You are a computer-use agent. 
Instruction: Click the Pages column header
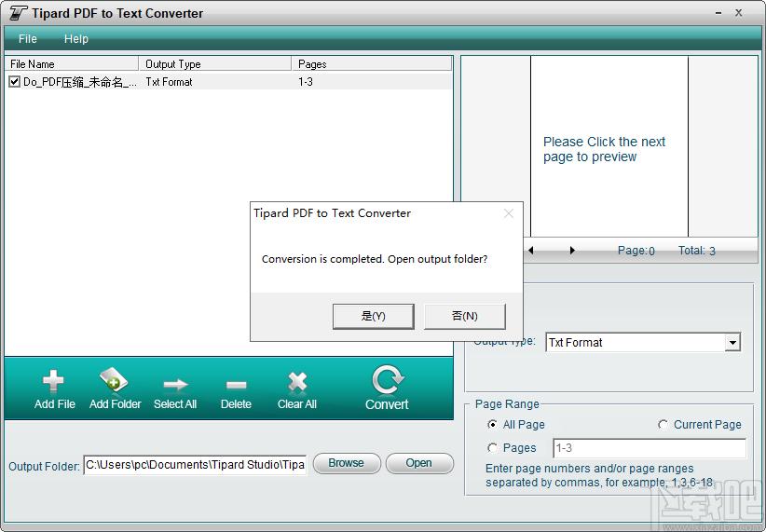pos(372,64)
